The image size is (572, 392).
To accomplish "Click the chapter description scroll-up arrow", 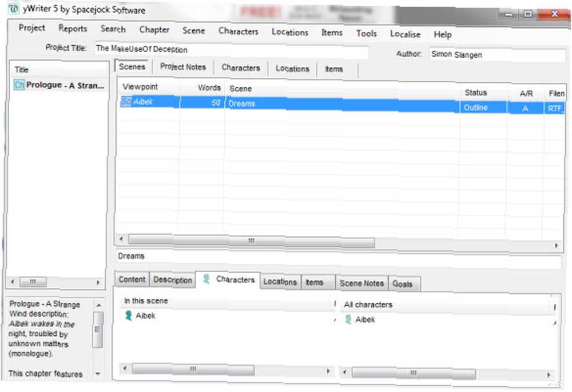I will [98, 305].
